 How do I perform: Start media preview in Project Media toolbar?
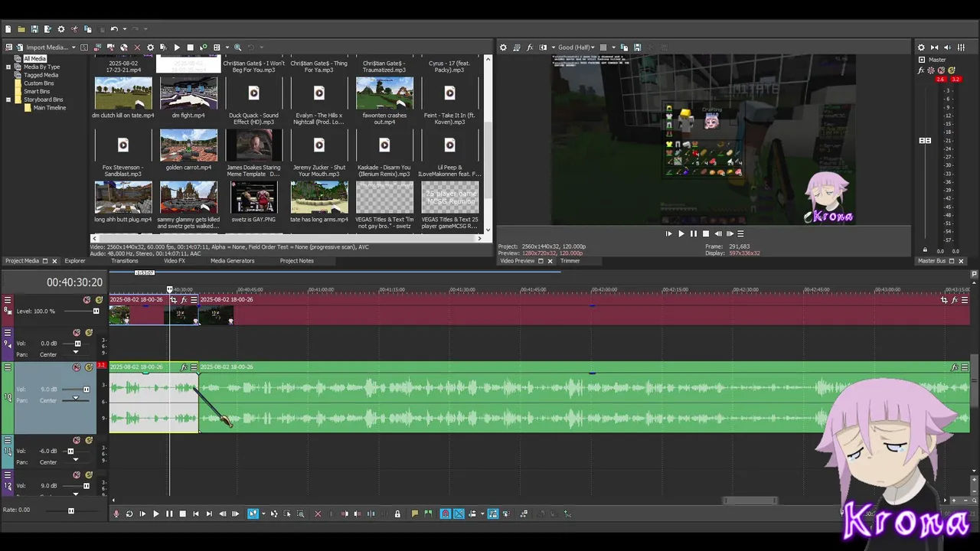(177, 47)
